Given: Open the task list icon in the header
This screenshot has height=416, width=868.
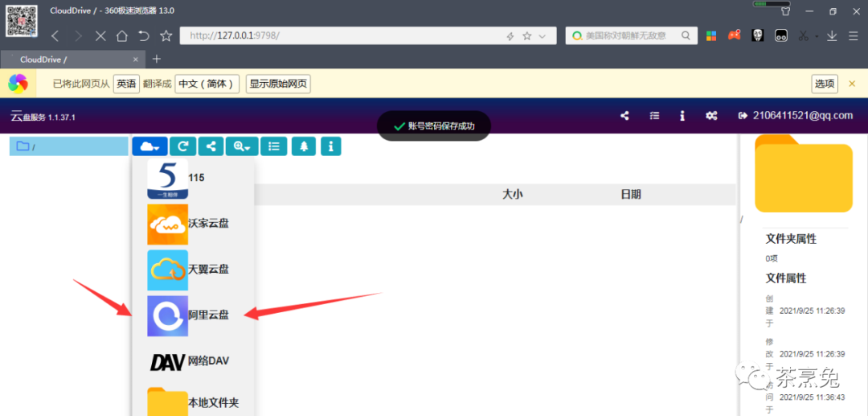Looking at the screenshot, I should click(654, 116).
